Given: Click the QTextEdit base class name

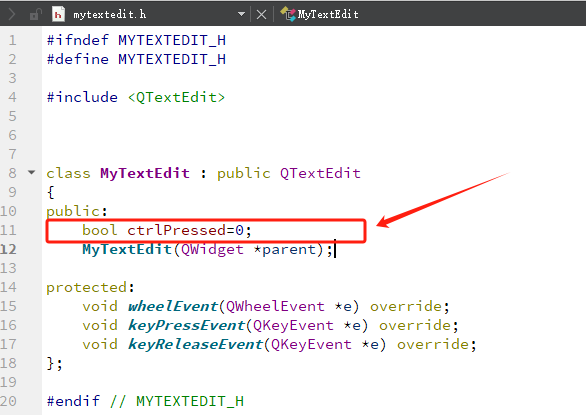Looking at the screenshot, I should 320,173.
